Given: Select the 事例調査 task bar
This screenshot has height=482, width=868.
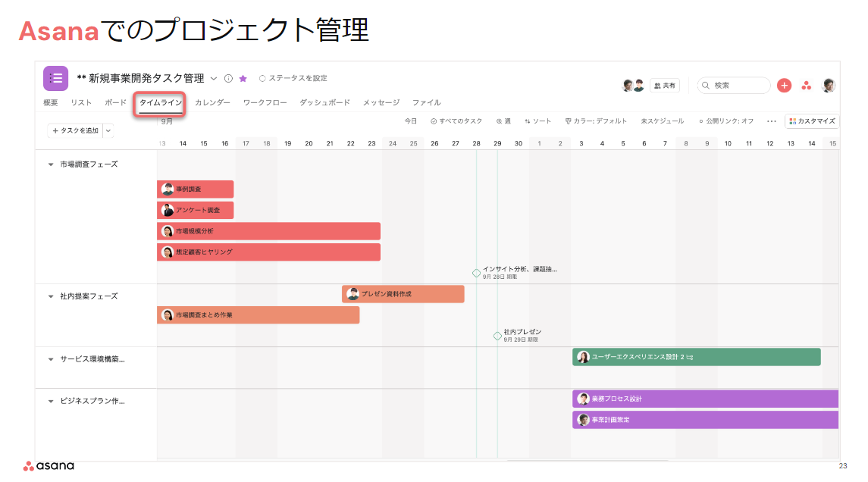Looking at the screenshot, I should 195,189.
